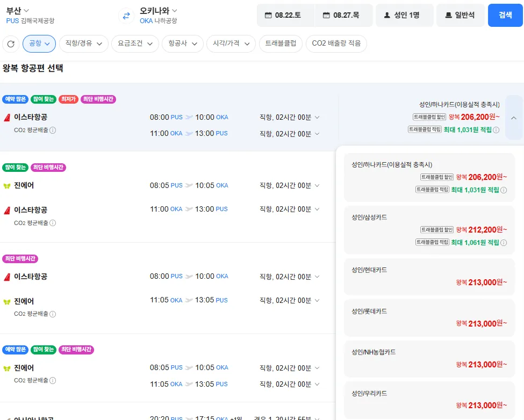The image size is (524, 420).
Task: Open the 오키나와 destination city dropdown
Action: point(159,11)
